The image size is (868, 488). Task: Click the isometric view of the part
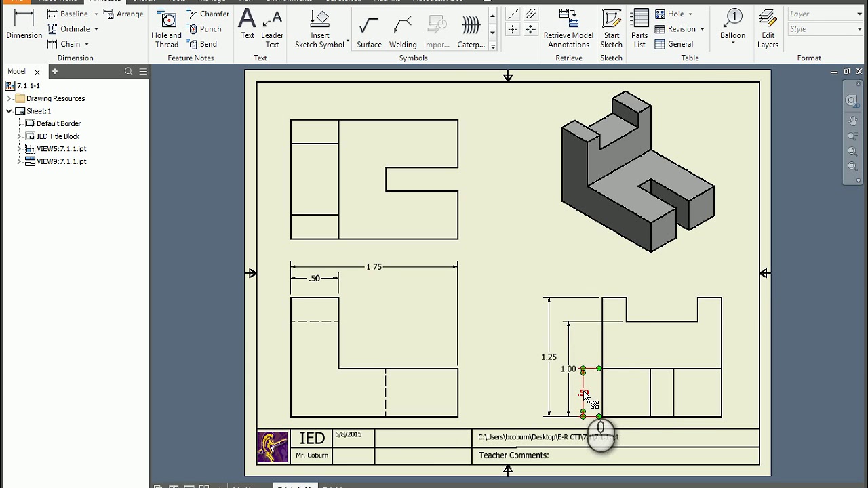tap(637, 173)
